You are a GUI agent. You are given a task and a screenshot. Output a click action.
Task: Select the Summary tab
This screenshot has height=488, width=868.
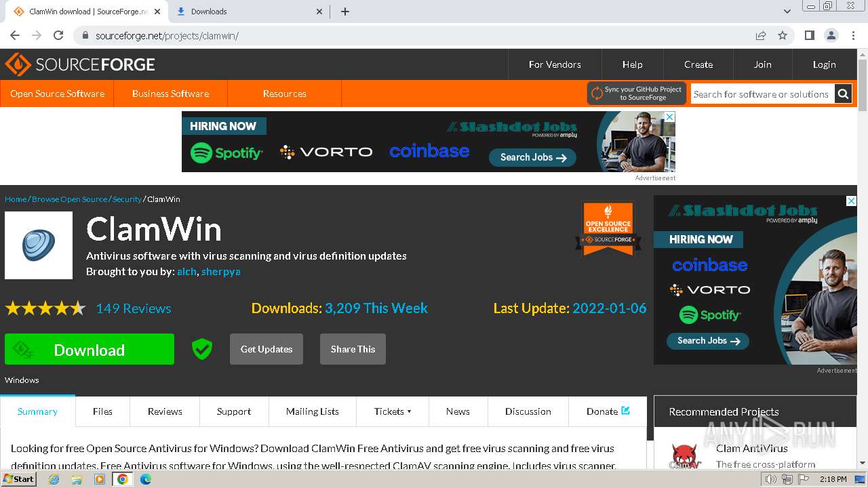coord(37,411)
